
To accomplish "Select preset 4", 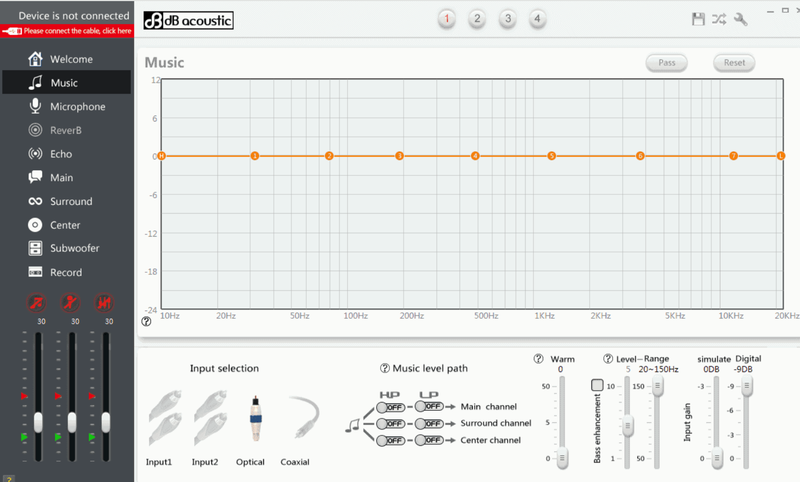I will click(537, 19).
